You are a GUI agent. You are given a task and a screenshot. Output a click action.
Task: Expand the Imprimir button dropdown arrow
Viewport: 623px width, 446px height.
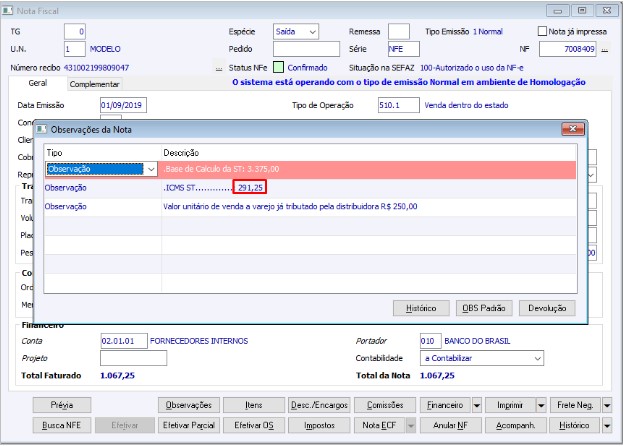[x=541, y=405]
